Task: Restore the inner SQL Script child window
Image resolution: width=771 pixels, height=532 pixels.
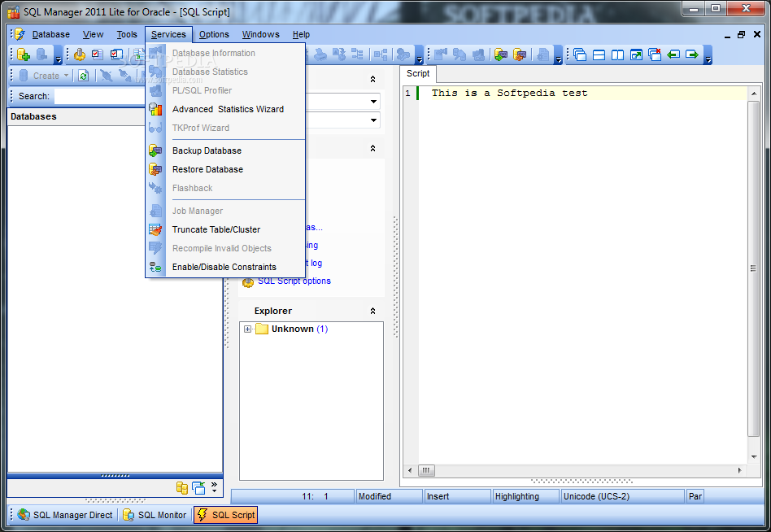Action: [x=741, y=34]
